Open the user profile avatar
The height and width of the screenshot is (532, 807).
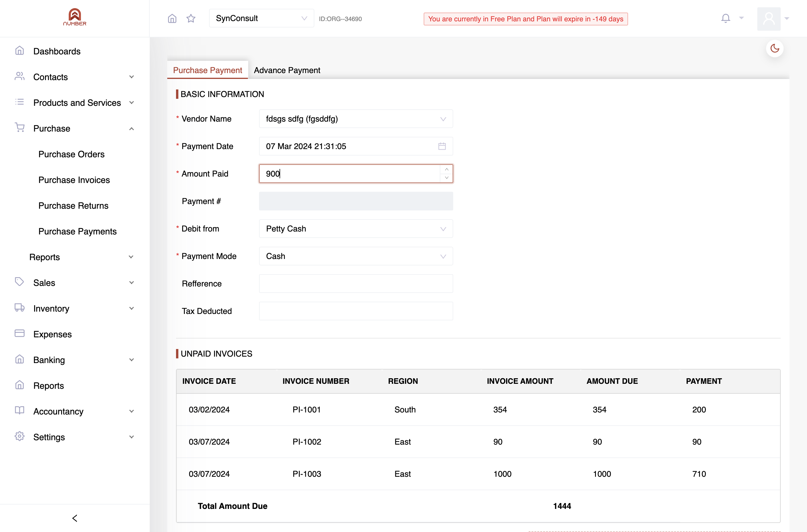click(x=769, y=19)
